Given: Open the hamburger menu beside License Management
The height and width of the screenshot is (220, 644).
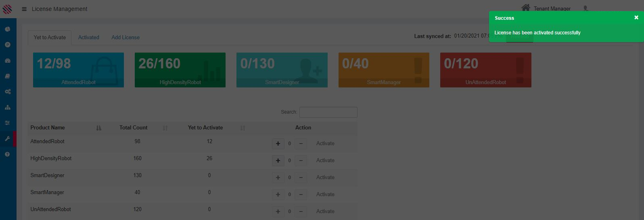Looking at the screenshot, I should (24, 9).
